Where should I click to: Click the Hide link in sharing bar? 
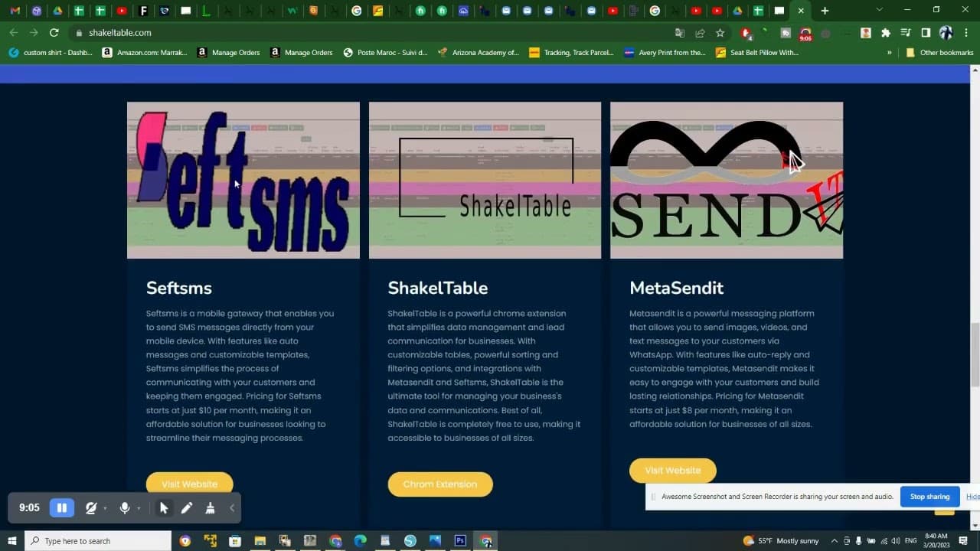(x=972, y=496)
